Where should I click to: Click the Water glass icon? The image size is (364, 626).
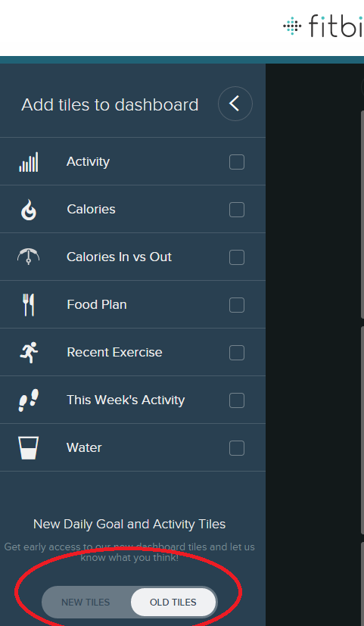click(28, 448)
